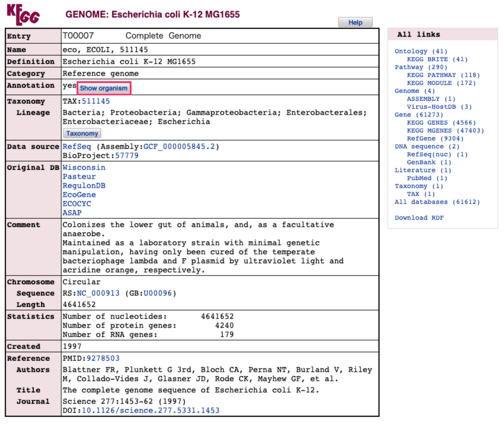Open All databases (61612) link
The width and height of the screenshot is (504, 431).
[437, 202]
